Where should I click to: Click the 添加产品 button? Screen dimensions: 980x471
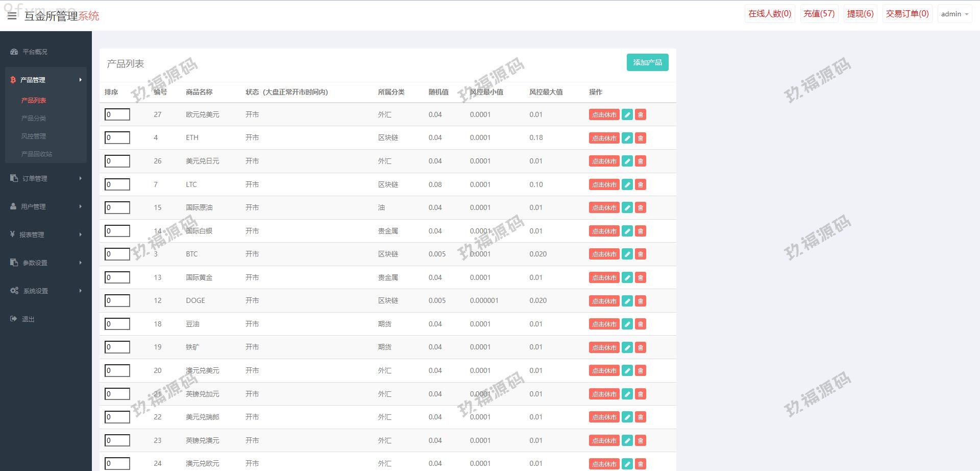pyautogui.click(x=647, y=62)
